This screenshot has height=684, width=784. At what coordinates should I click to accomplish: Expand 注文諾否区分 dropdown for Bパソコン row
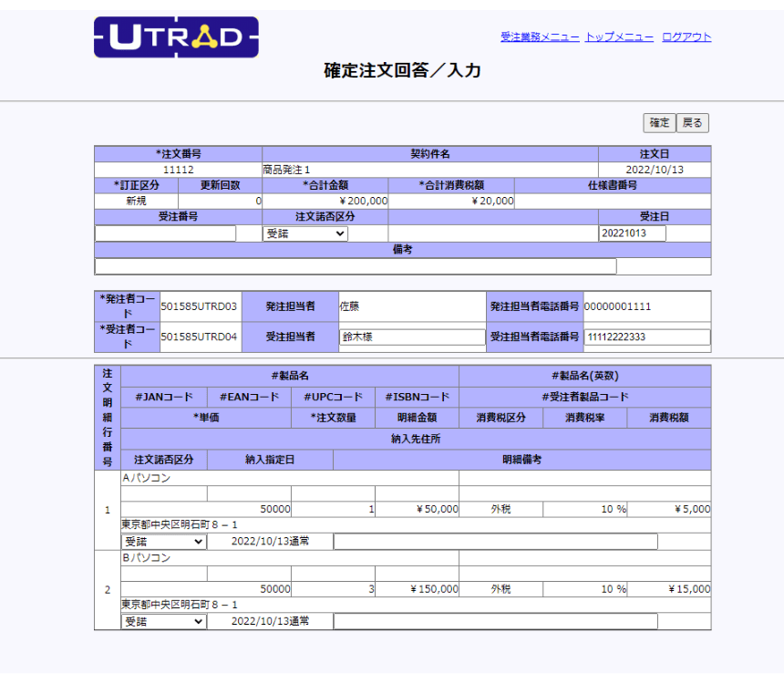tap(163, 621)
